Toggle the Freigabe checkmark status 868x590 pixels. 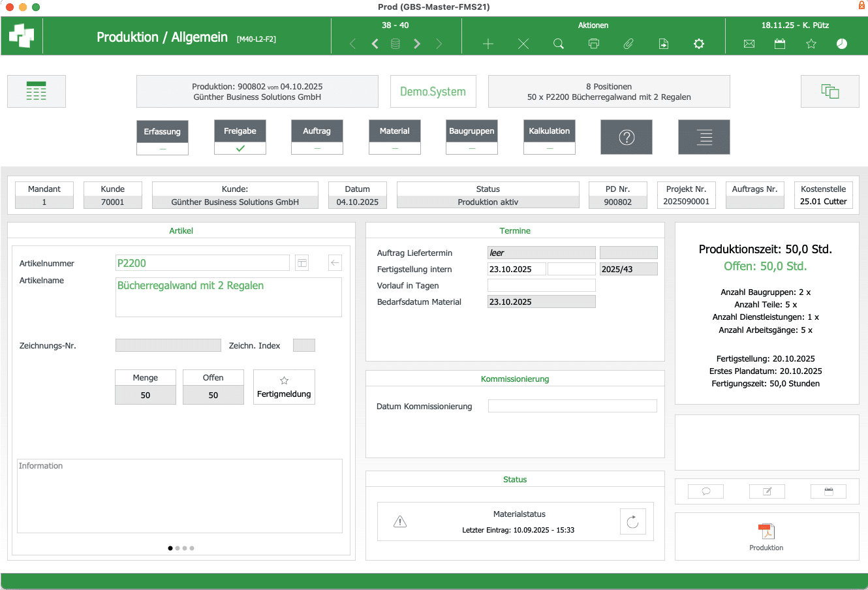pos(240,148)
